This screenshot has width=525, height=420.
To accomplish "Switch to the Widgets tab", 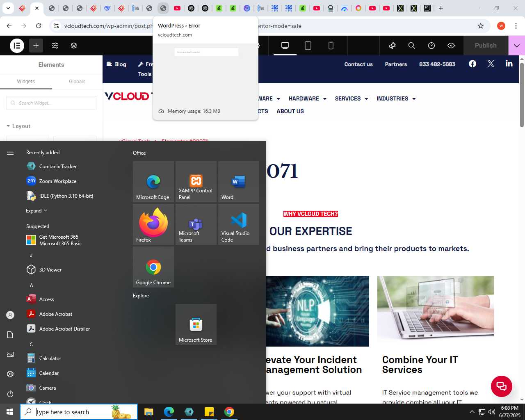I will point(26,82).
